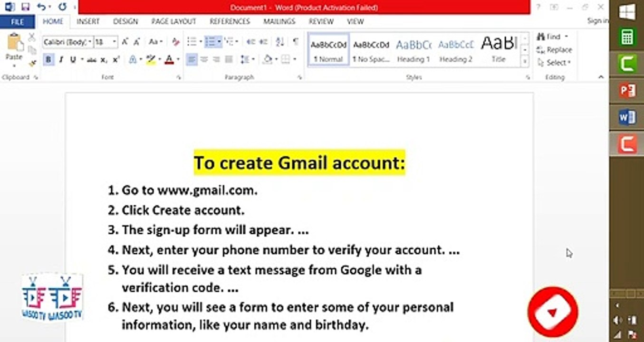Click Sign in at top right
Viewport: 644px width, 342px height.
(598, 21)
